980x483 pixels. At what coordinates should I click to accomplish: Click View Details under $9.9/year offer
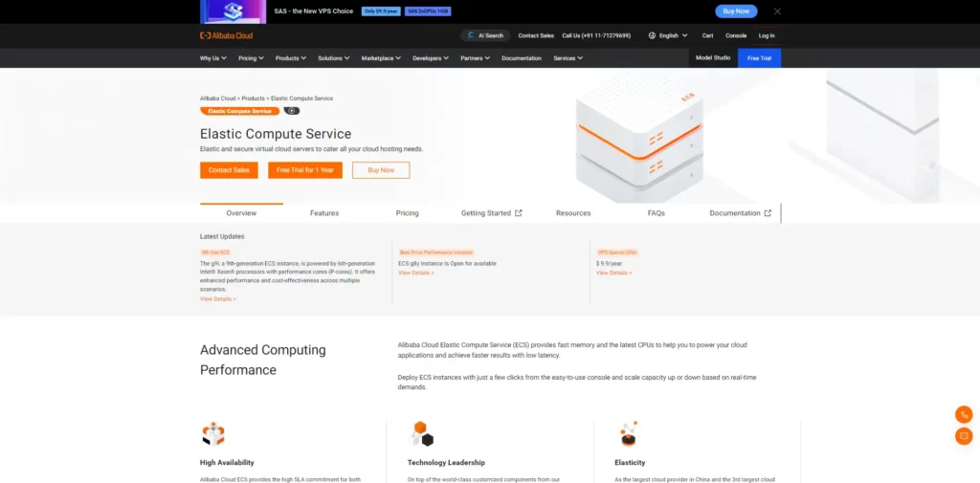(x=613, y=273)
